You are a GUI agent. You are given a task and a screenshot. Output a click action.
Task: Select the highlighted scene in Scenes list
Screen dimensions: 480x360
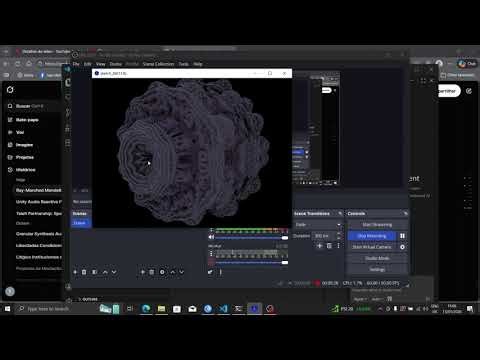point(81,223)
